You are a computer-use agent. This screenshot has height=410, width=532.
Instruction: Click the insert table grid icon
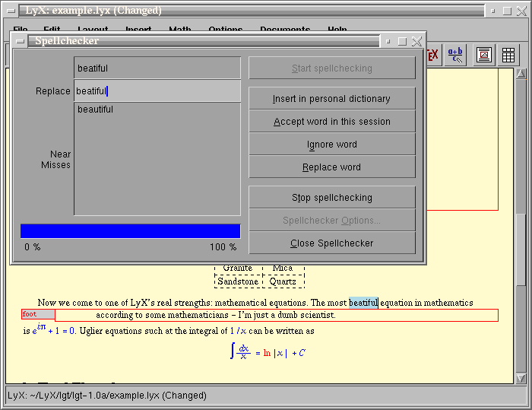508,55
